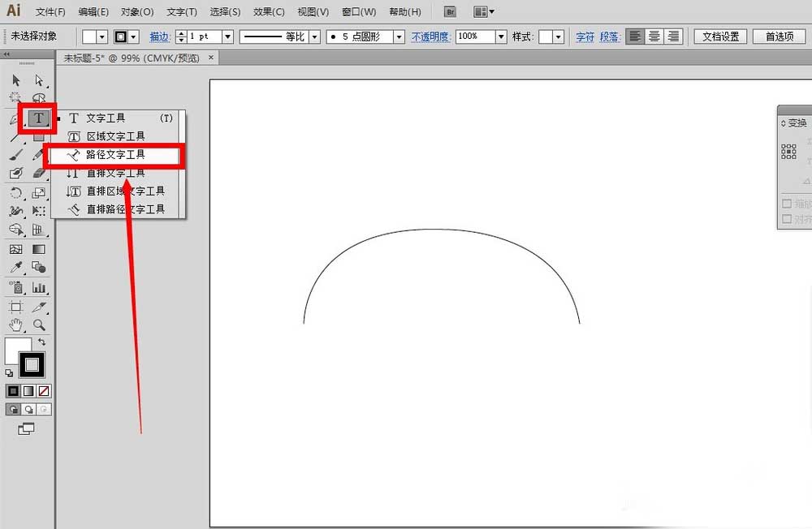Open the 窗口(W) menu
This screenshot has width=812, height=529.
360,11
